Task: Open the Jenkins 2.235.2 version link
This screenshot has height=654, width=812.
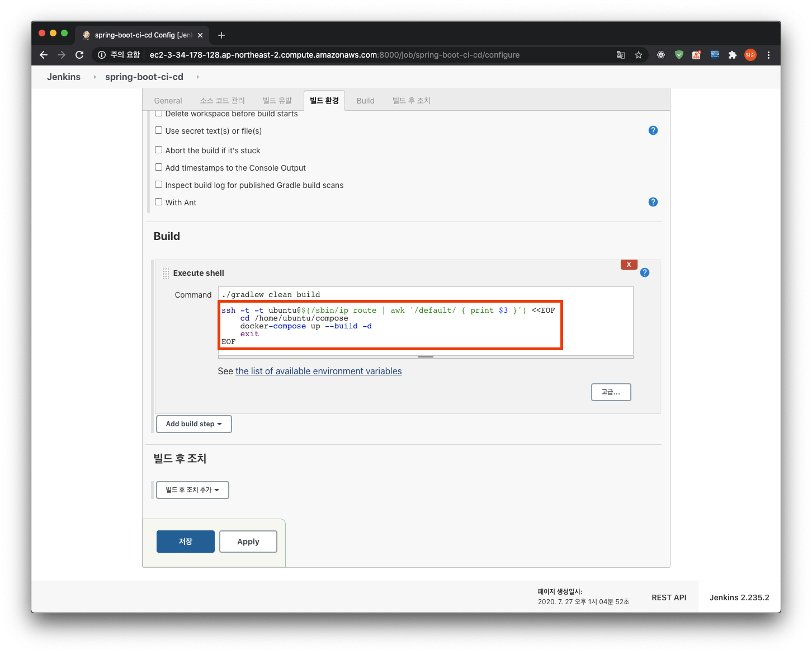Action: tap(739, 597)
